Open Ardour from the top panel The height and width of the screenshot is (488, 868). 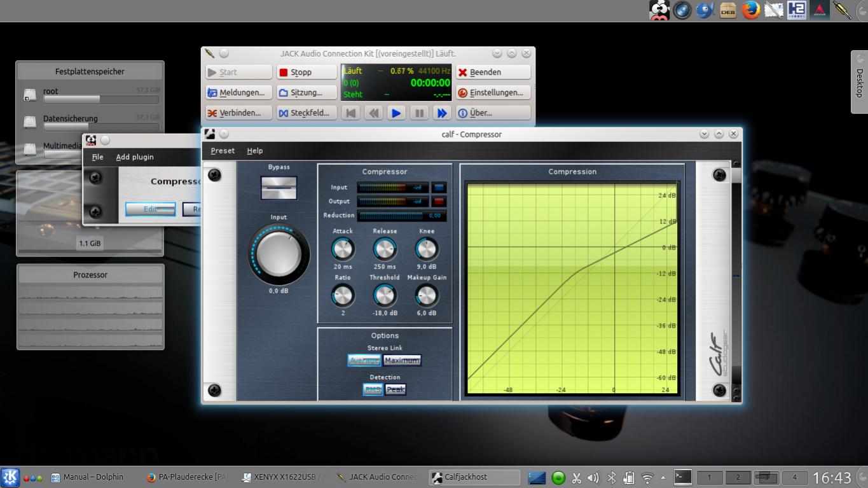coord(820,10)
